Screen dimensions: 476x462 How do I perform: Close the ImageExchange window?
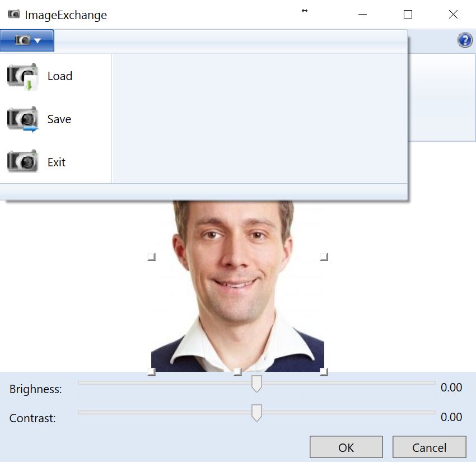[453, 15]
